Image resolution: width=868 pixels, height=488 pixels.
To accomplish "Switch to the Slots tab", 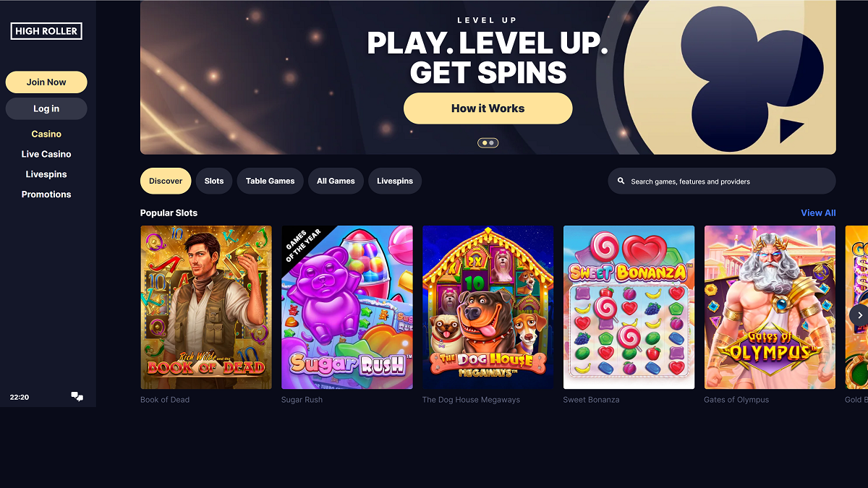I will click(x=214, y=181).
